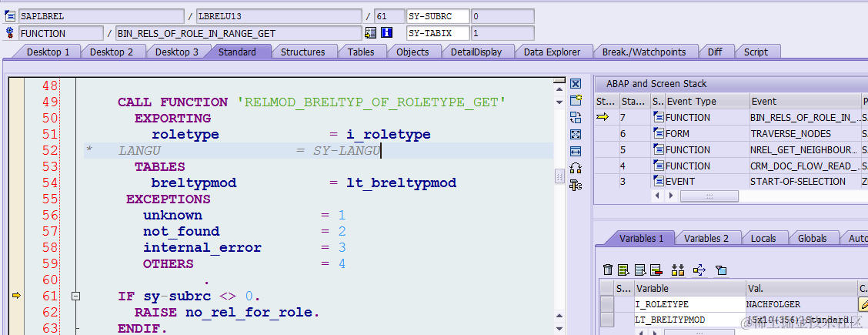
Task: Click the full-screen tool icon beside editor
Action: coord(575,134)
